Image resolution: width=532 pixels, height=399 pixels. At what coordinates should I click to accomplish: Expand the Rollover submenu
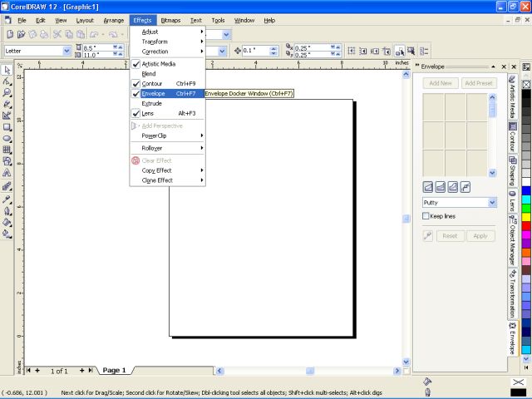(168, 148)
